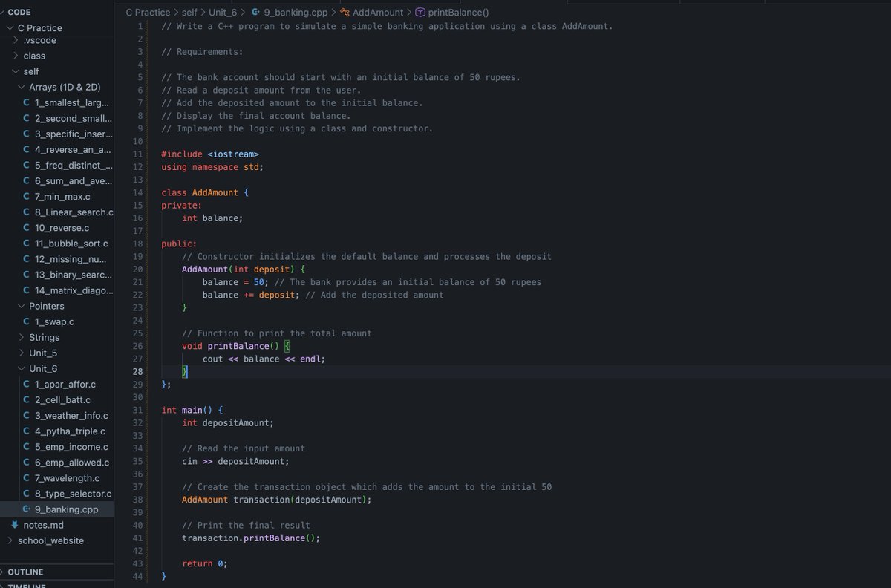Click line number 28 in gutter
Image resolution: width=891 pixels, height=588 pixels.
[137, 372]
